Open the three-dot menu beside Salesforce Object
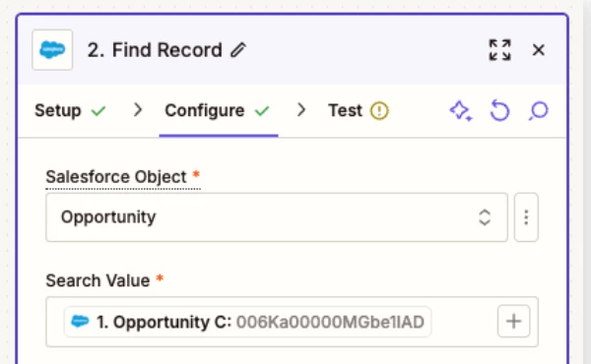 point(526,217)
